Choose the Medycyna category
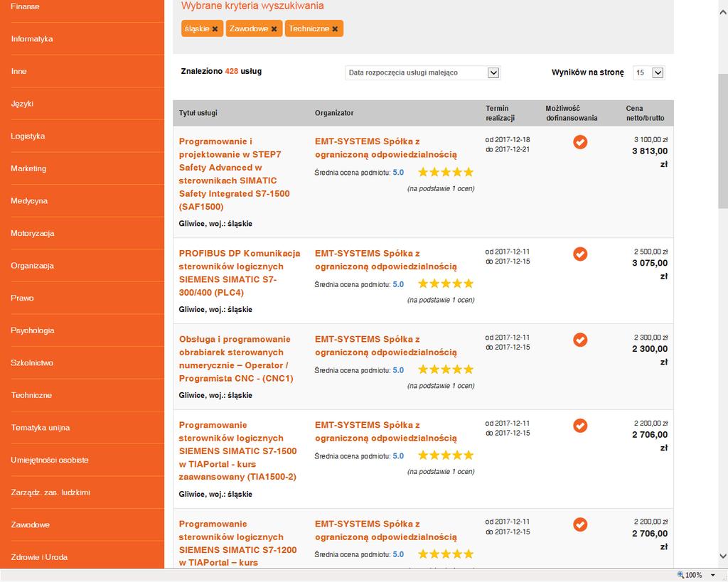Screen dimensions: 728x582 (29, 201)
